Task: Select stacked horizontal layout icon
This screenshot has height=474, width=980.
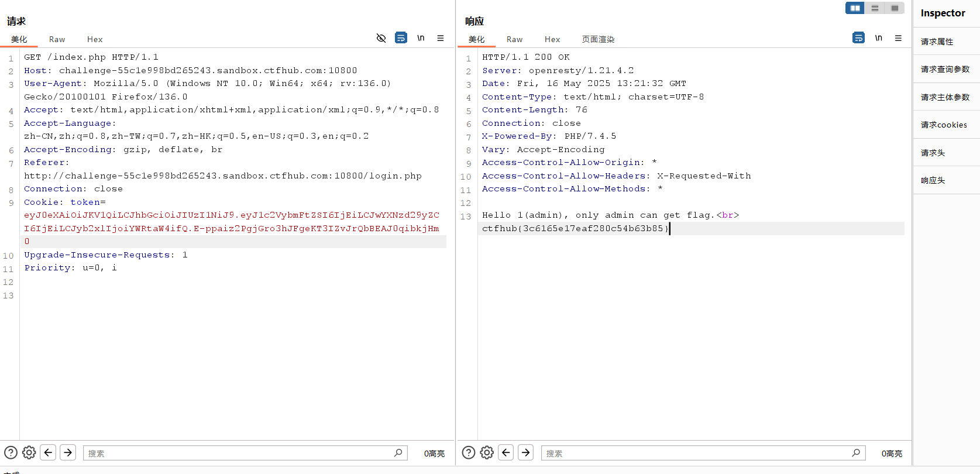Action: [x=875, y=8]
